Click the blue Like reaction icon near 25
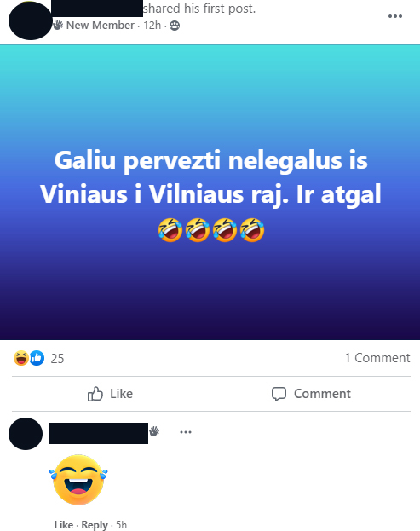Viewport: 420px width, 531px height. (x=37, y=358)
